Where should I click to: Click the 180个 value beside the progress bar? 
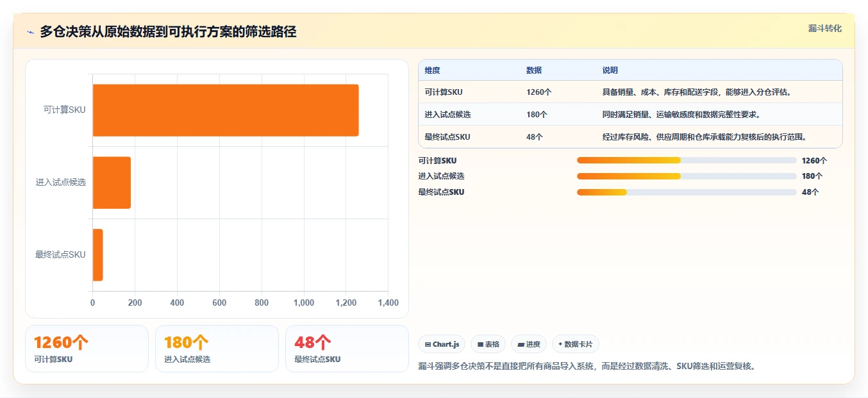point(812,176)
